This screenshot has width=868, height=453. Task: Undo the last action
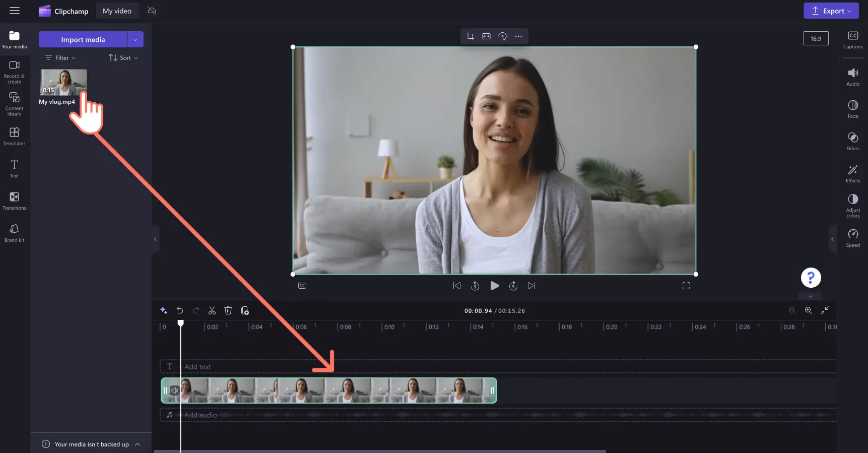point(180,310)
